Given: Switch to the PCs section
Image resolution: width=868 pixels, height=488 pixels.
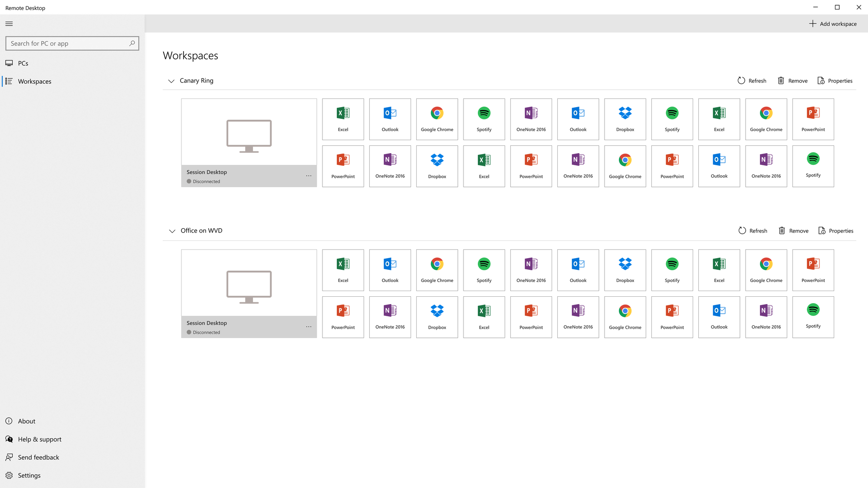Looking at the screenshot, I should [x=72, y=63].
